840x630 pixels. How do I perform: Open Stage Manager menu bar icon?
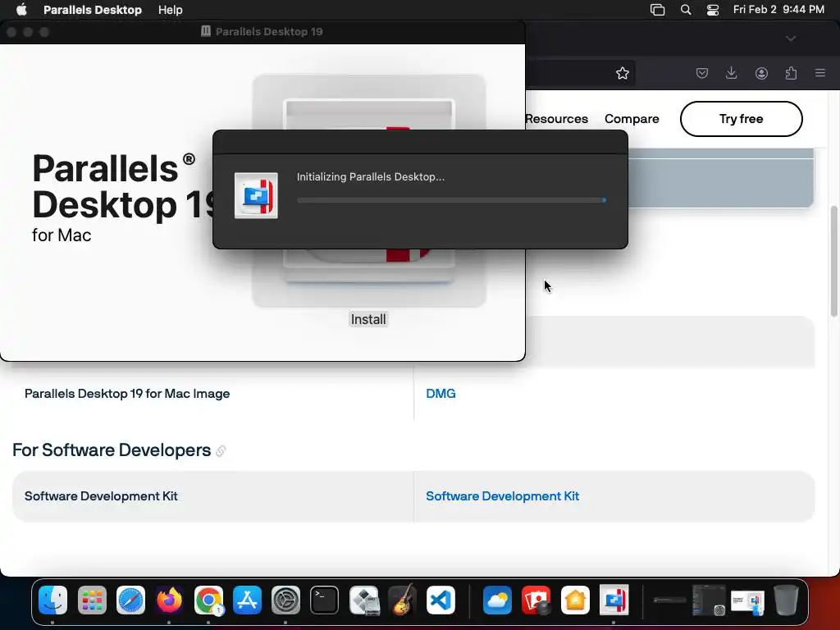657,10
